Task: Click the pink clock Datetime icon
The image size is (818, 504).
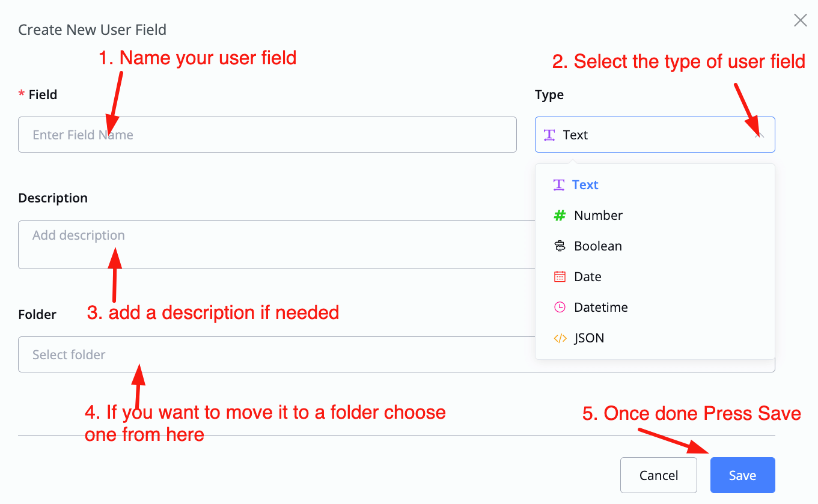Action: point(560,308)
